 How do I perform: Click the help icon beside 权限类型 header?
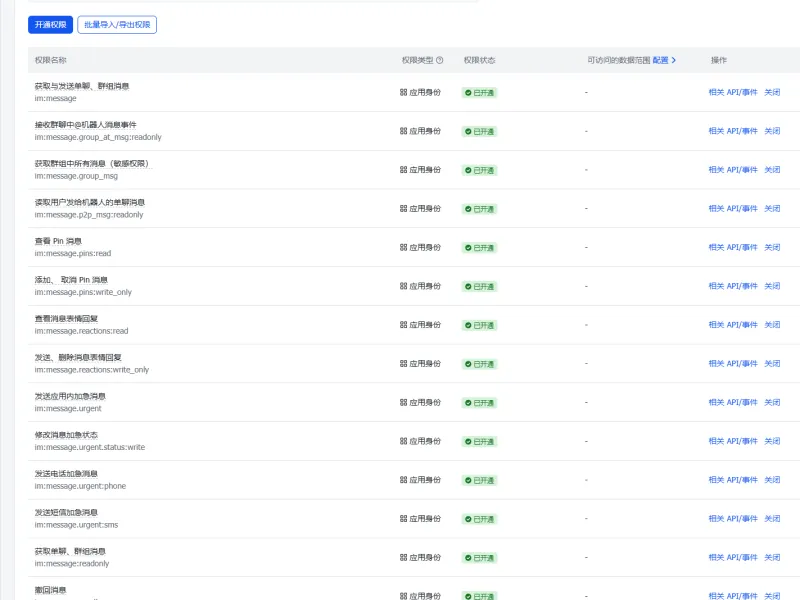440,60
